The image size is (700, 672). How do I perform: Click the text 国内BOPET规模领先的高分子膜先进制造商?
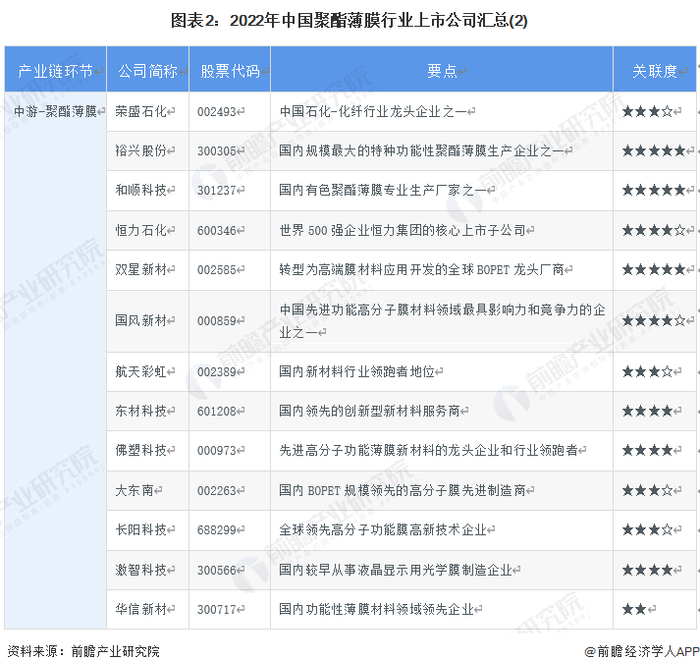403,490
